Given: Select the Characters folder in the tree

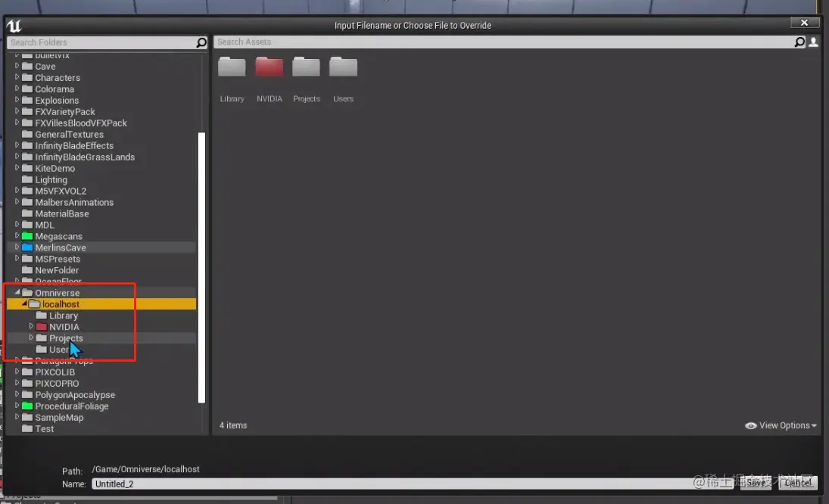Looking at the screenshot, I should point(57,77).
